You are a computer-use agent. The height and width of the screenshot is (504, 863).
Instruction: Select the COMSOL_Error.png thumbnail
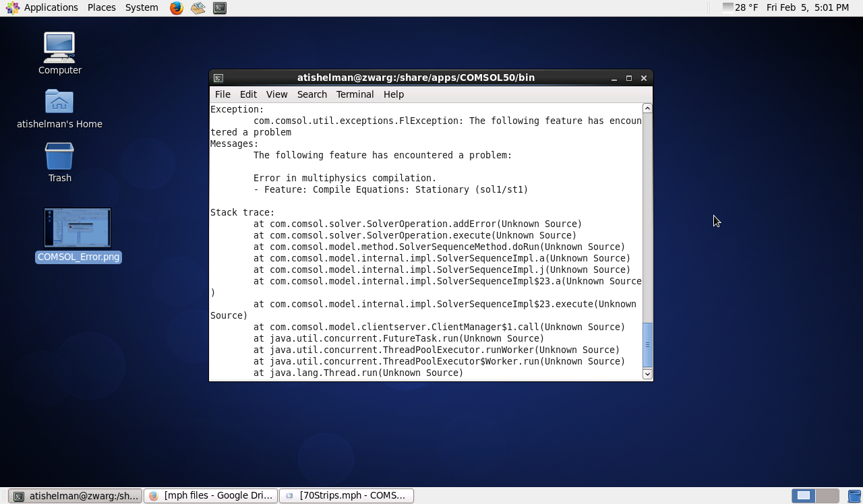click(x=78, y=228)
